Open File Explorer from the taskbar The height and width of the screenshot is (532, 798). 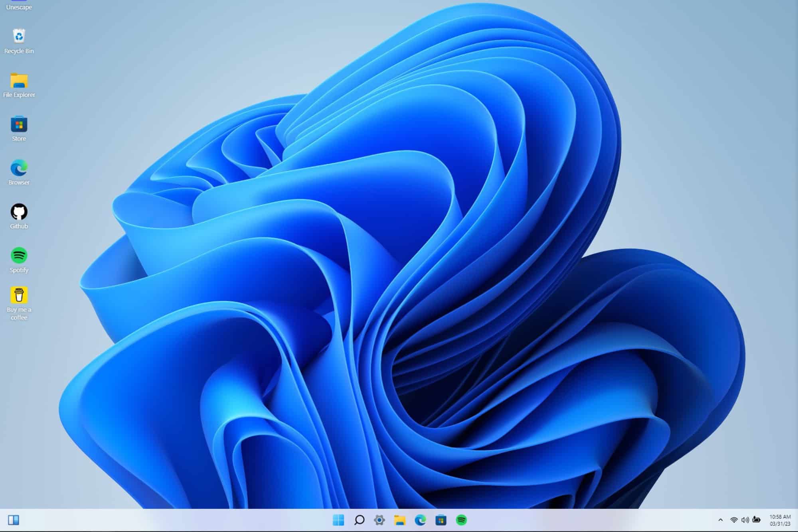400,520
